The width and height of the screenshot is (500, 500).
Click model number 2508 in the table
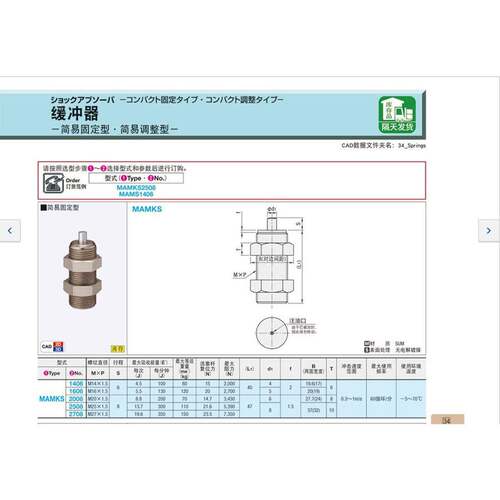[x=76, y=406]
